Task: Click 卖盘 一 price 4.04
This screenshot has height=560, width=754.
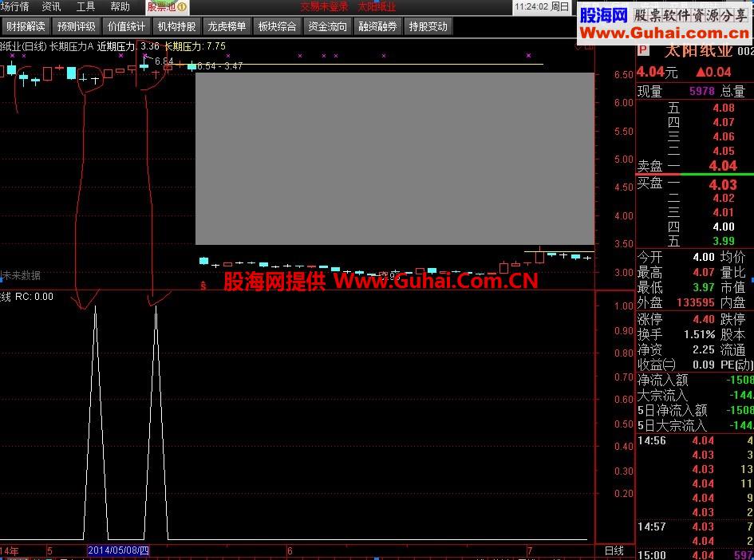Action: coord(723,166)
